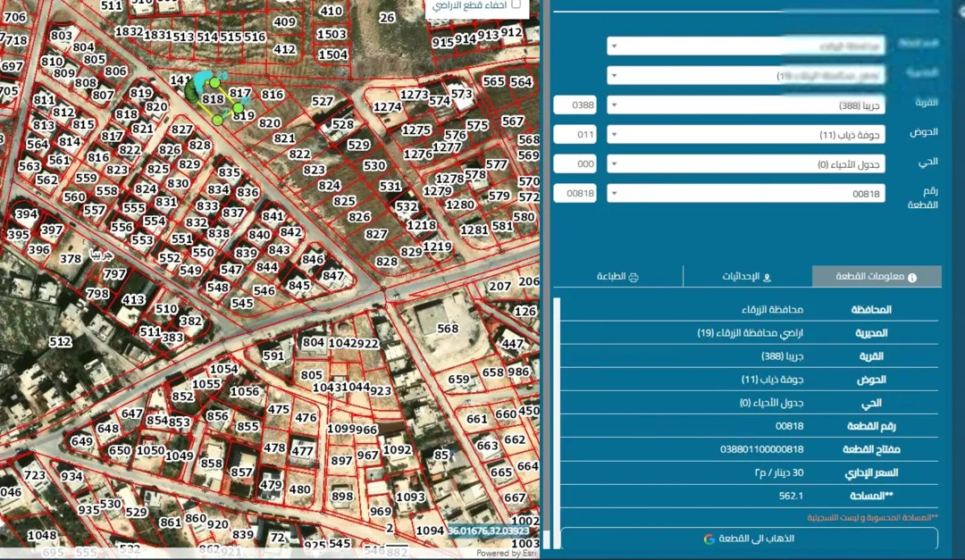Select parcel 1503 on the map
Screen dimensions: 965x560
click(x=331, y=34)
